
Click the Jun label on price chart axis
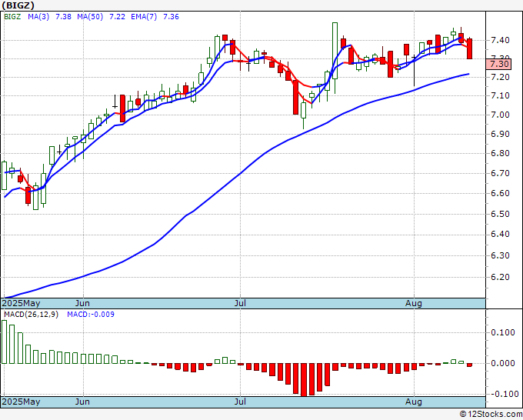point(82,303)
